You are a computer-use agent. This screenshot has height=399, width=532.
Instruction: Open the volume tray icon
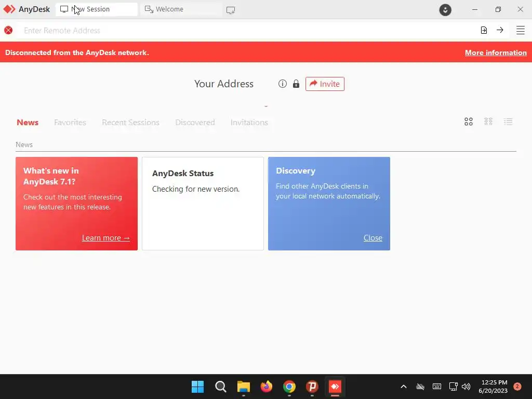tap(466, 387)
